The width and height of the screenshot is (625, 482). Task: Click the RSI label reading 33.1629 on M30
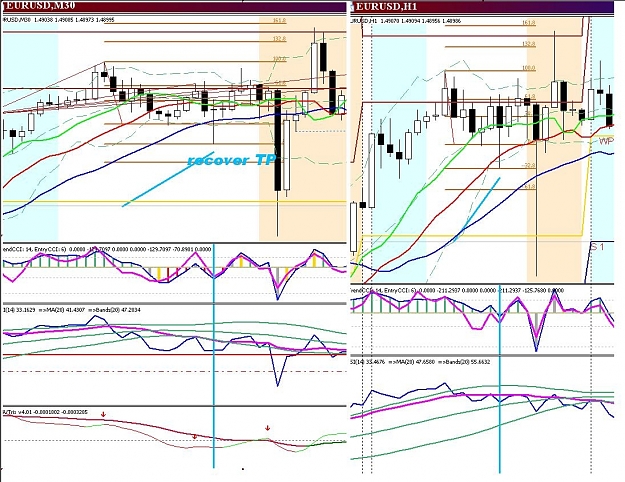[x=72, y=309]
